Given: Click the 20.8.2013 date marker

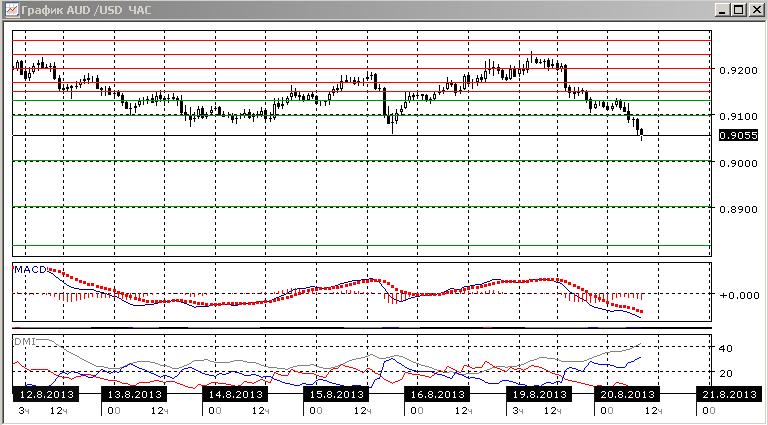Looking at the screenshot, I should [627, 394].
